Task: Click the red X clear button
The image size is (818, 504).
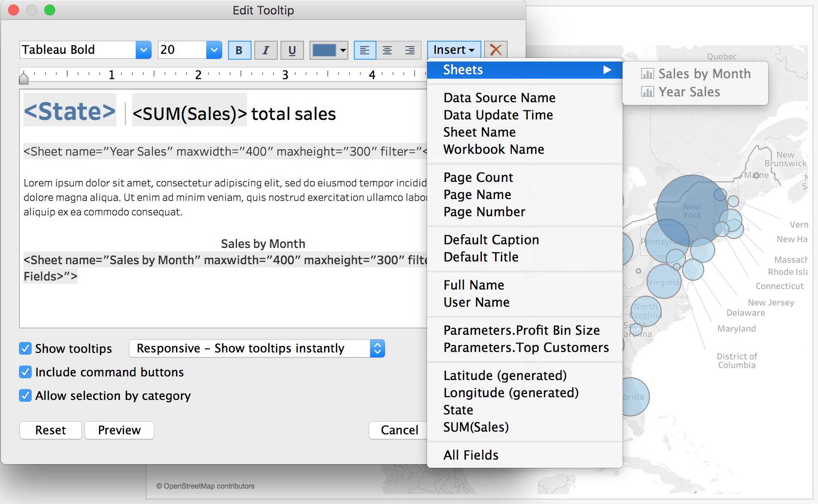Action: click(x=496, y=50)
